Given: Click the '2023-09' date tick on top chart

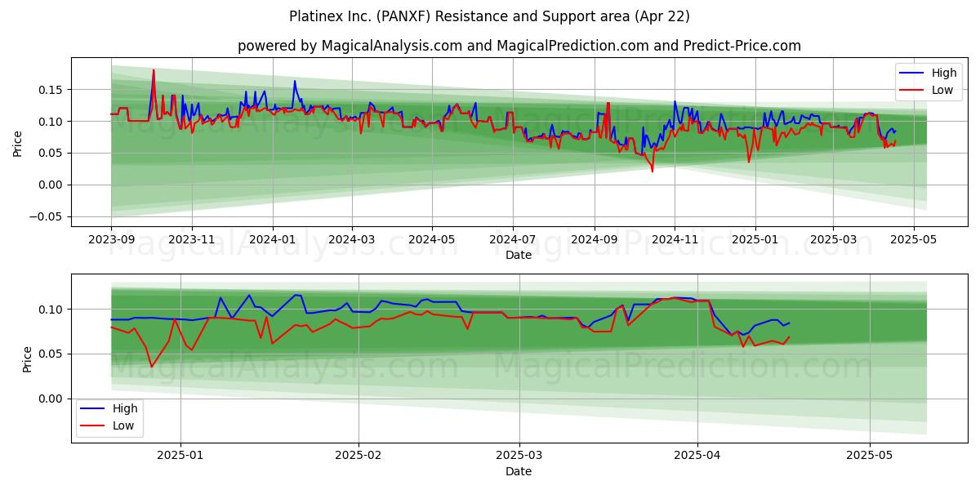Looking at the screenshot, I should point(111,239).
